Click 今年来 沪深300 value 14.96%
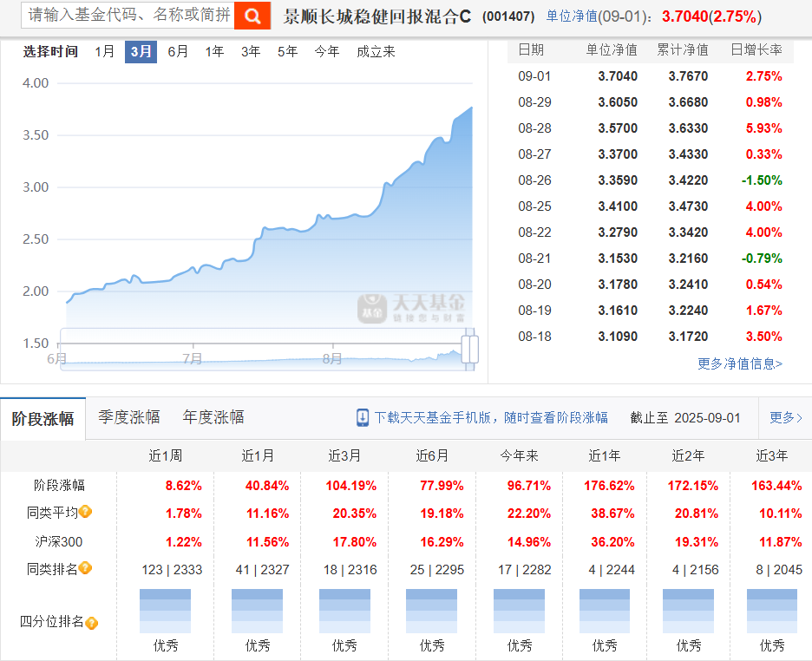The width and height of the screenshot is (812, 661). (528, 542)
